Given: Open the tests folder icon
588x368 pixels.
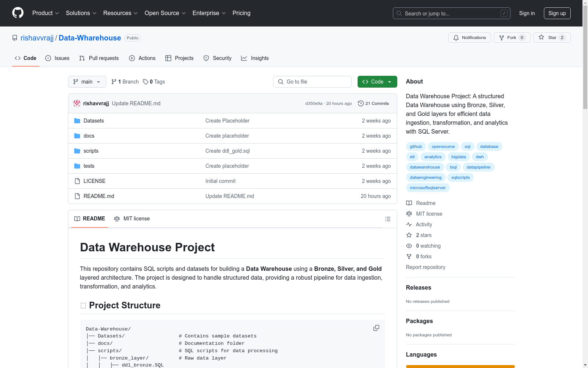Looking at the screenshot, I should click(x=77, y=166).
